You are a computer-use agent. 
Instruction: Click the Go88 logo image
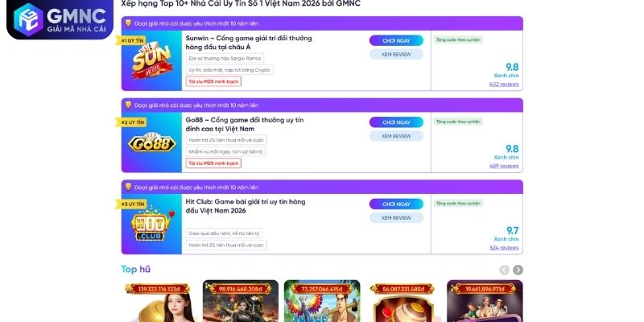pos(151,142)
